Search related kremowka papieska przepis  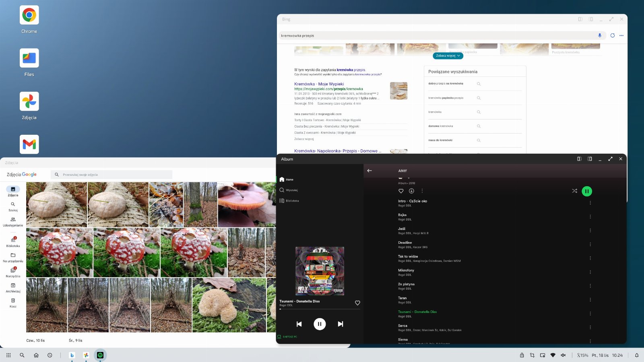pyautogui.click(x=446, y=98)
